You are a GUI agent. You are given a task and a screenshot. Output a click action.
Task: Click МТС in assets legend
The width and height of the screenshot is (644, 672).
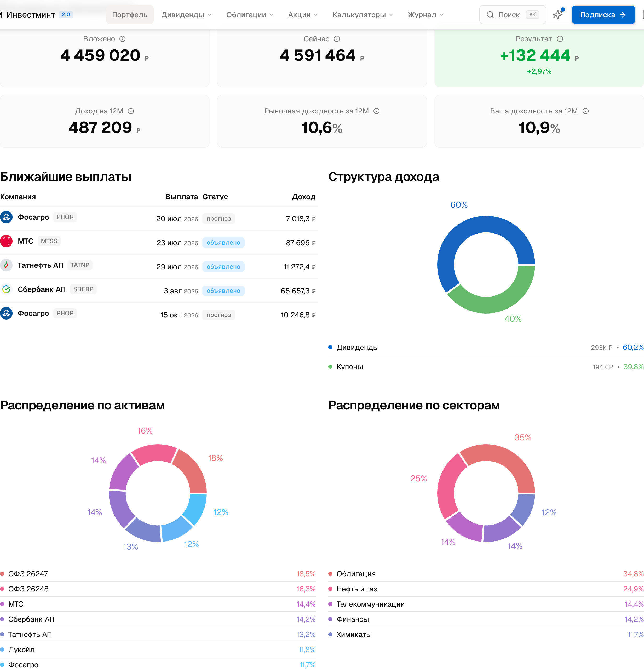click(x=158, y=604)
